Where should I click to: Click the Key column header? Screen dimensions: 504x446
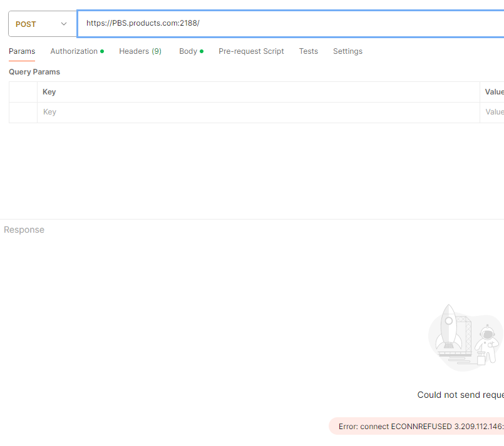(49, 92)
